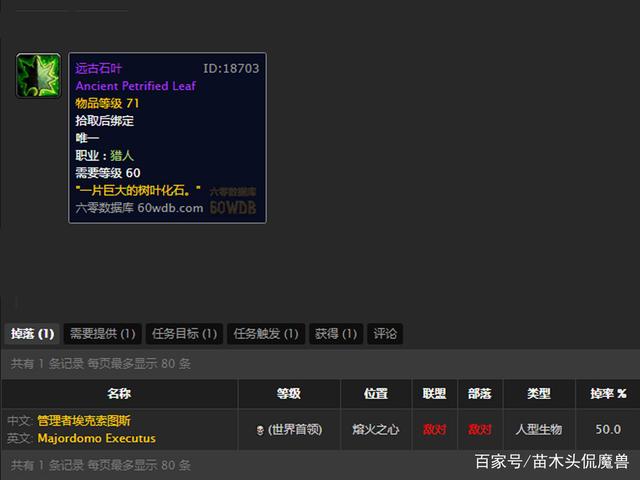Click the skull boss icon in level column

(260, 430)
